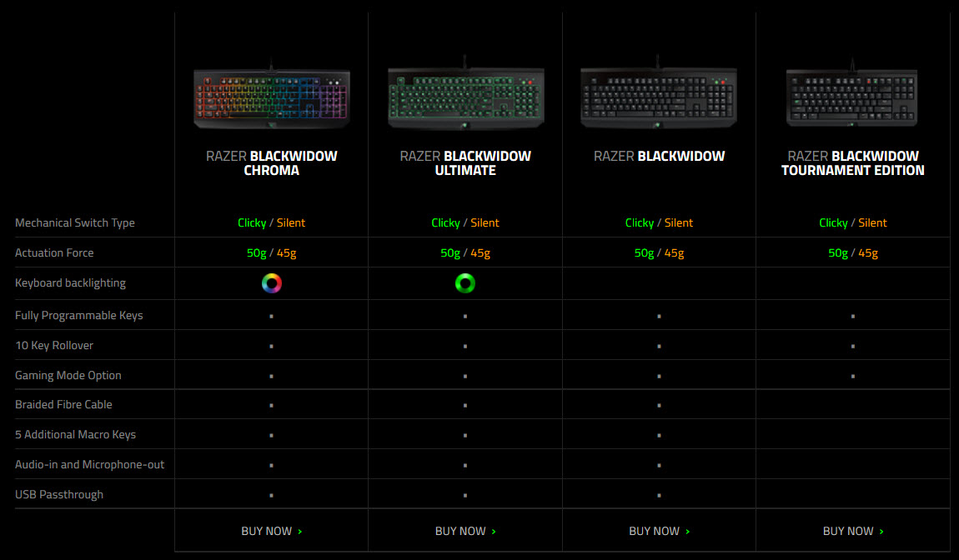
Task: Open the Razer BlackWidow title text
Action: [660, 156]
